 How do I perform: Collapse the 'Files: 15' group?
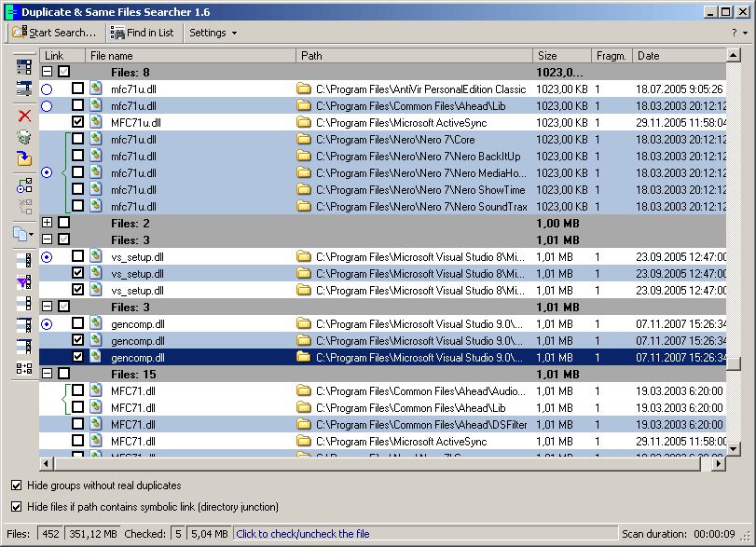pos(48,374)
